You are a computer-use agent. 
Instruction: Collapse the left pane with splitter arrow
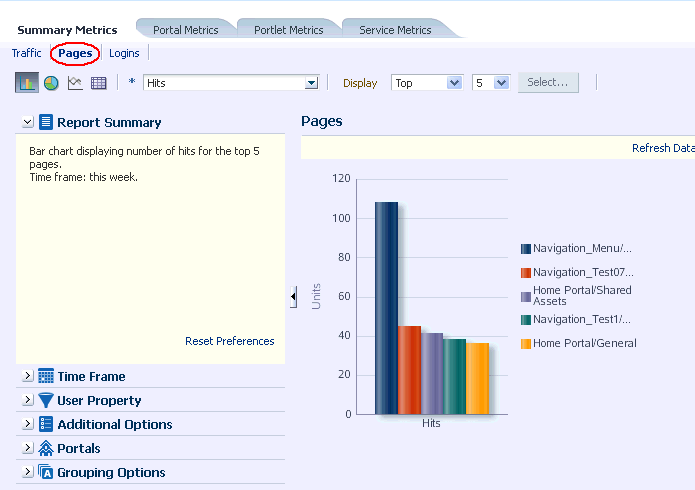293,296
